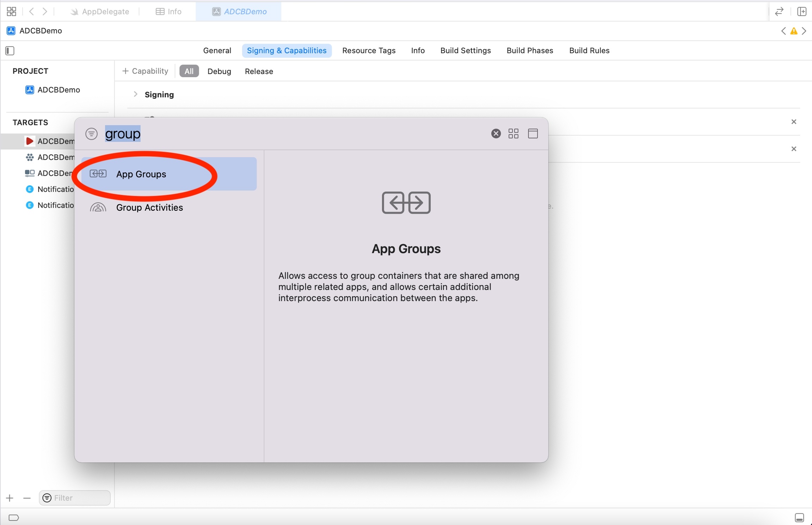Click the related items grid icon
Image resolution: width=812 pixels, height=525 pixels.
pos(11,11)
